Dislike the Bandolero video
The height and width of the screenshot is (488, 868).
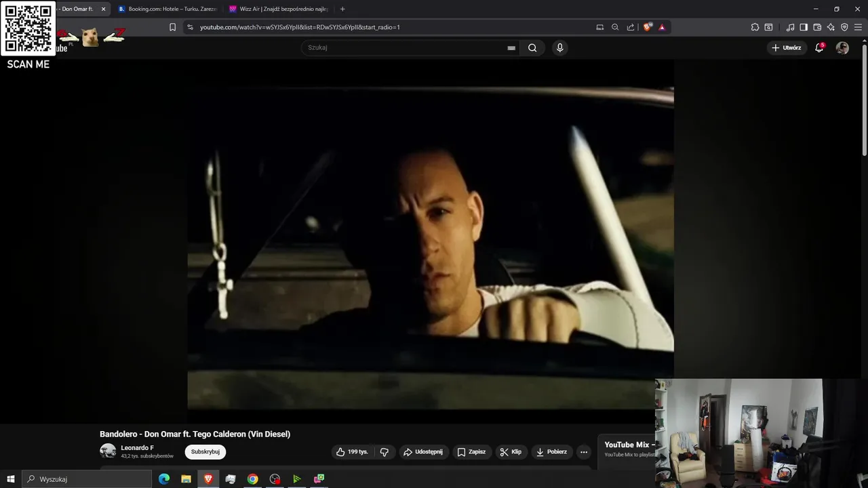[x=384, y=452]
